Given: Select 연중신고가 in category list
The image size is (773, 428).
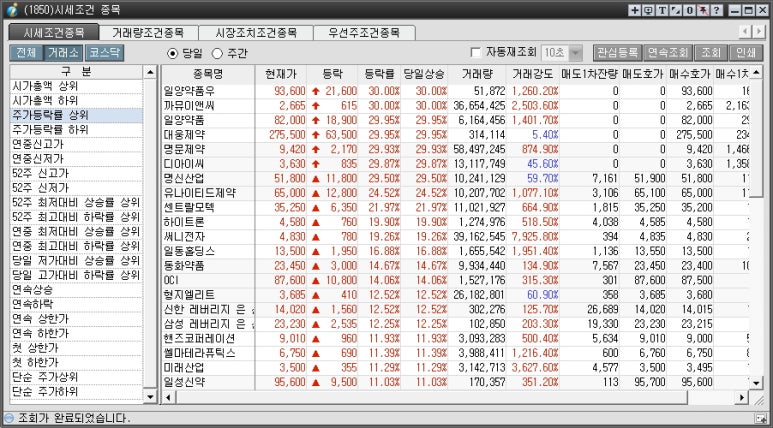Looking at the screenshot, I should click(x=76, y=144).
